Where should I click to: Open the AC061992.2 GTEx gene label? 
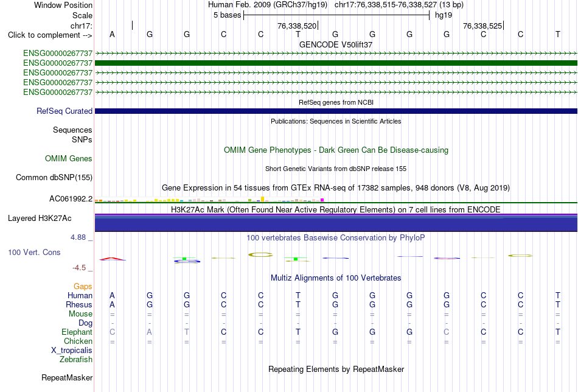pyautogui.click(x=71, y=199)
